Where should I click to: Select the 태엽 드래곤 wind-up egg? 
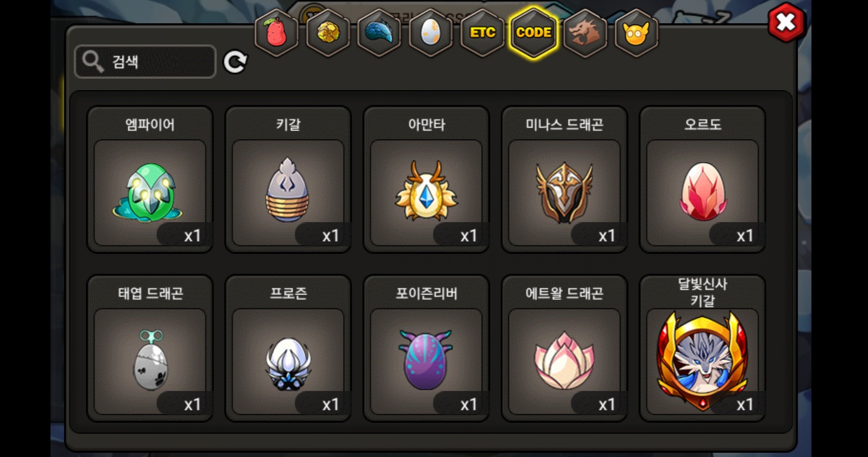150,348
